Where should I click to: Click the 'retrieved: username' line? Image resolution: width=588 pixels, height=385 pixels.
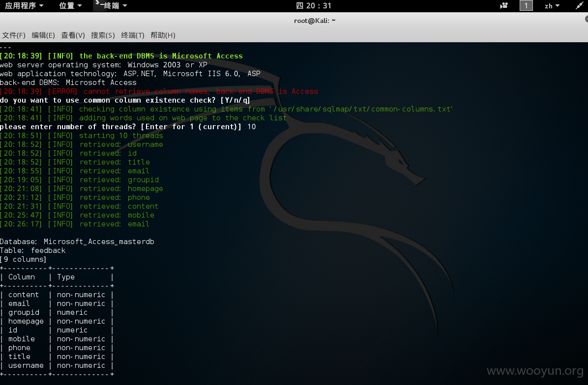click(82, 144)
